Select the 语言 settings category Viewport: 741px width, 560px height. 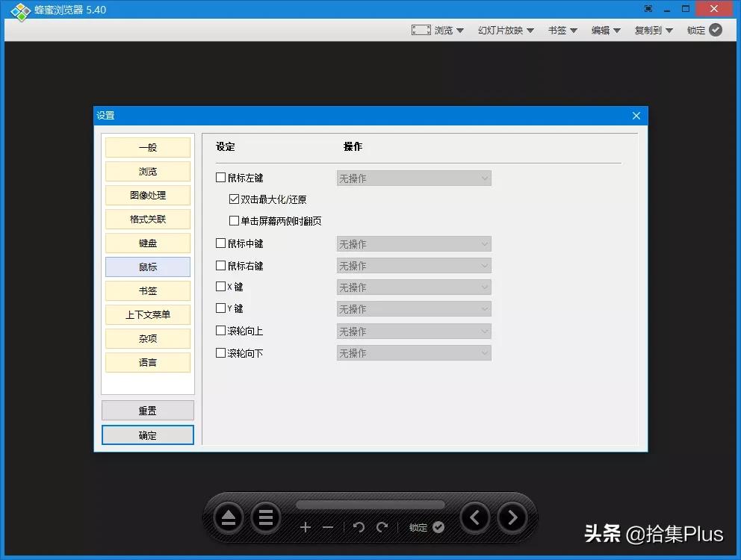[x=147, y=362]
